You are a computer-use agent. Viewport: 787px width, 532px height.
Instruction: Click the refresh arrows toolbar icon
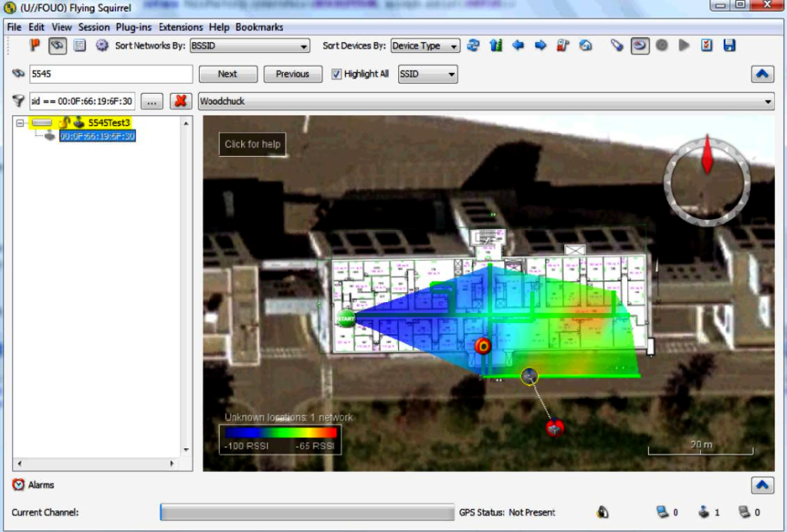pos(473,45)
